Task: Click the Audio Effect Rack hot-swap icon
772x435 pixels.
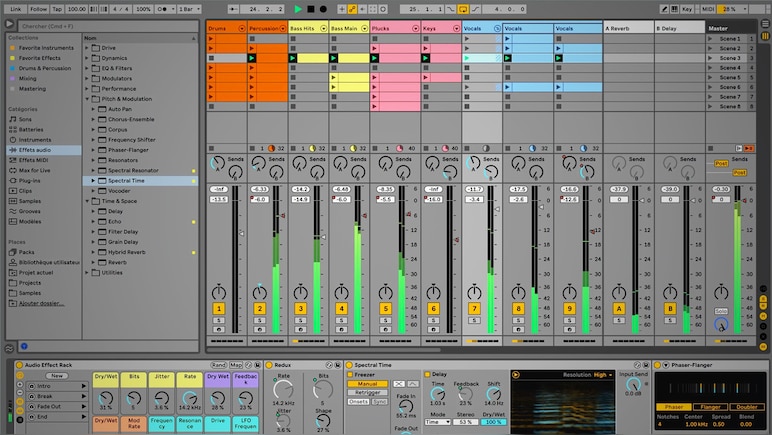Action: click(248, 365)
